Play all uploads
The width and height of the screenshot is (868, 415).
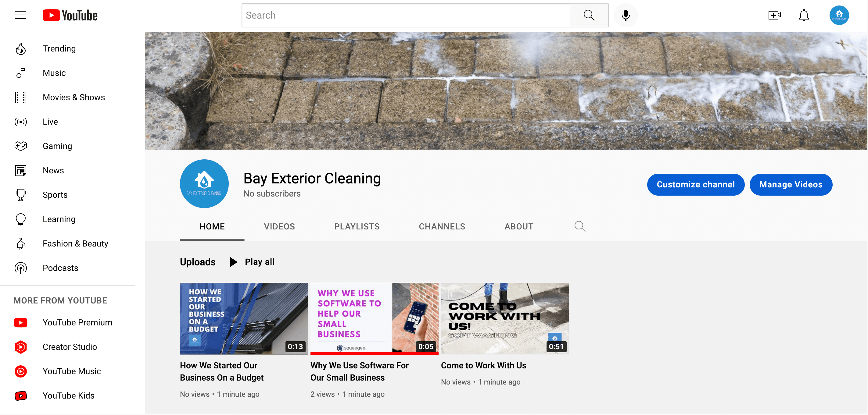pyautogui.click(x=253, y=262)
